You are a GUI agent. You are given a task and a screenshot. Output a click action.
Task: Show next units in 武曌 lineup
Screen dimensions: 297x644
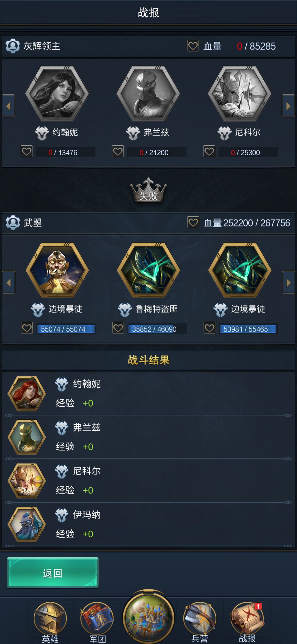pyautogui.click(x=288, y=282)
